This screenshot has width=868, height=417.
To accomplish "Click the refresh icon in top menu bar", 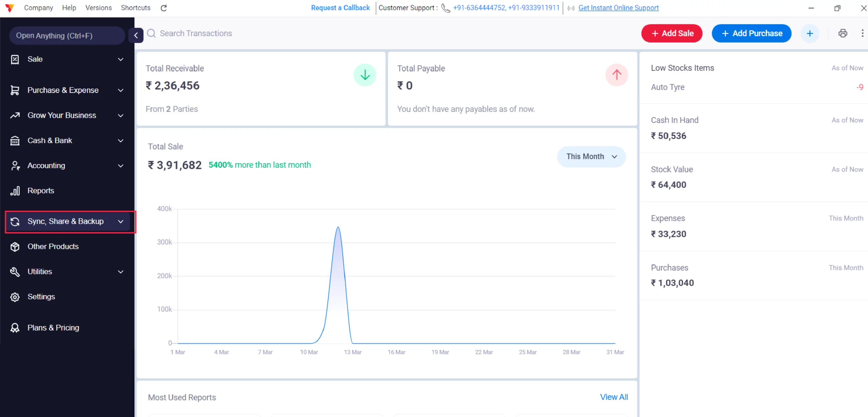I will coord(164,8).
